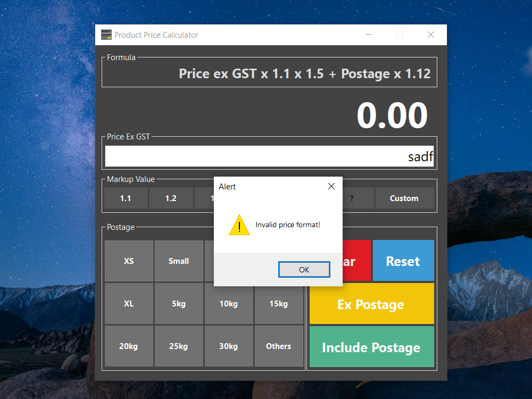The height and width of the screenshot is (399, 532).
Task: Click the green Include Postage button
Action: point(372,347)
